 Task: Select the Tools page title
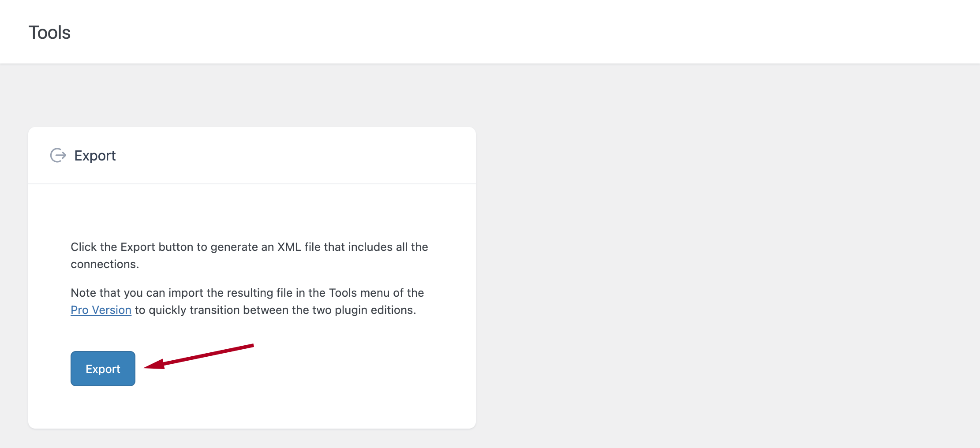coord(49,31)
